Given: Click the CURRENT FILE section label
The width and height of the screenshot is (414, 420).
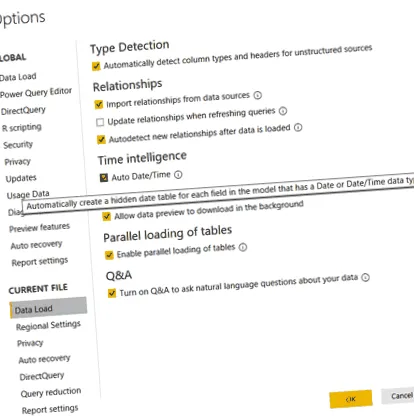Looking at the screenshot, I should coord(38,289).
